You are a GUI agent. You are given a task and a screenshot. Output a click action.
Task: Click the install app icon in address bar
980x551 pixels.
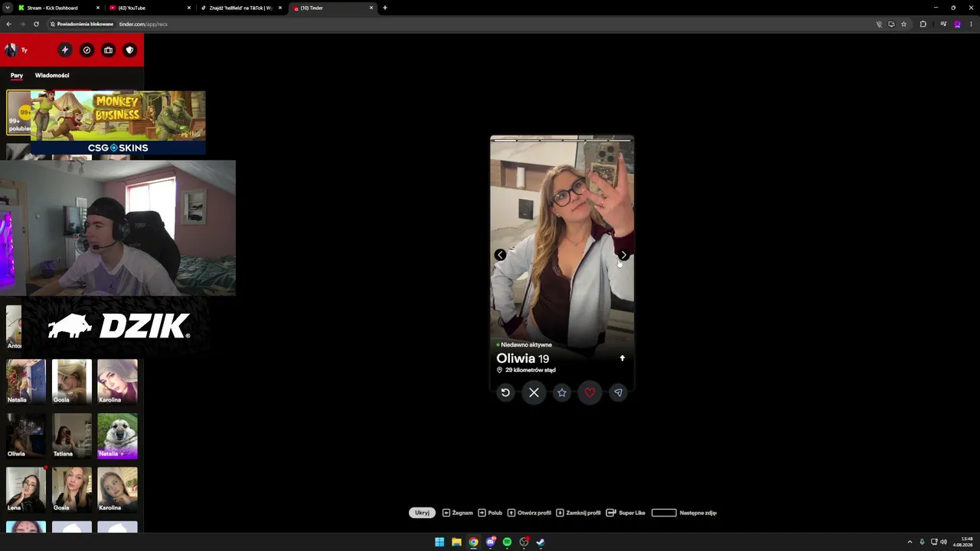[891, 24]
